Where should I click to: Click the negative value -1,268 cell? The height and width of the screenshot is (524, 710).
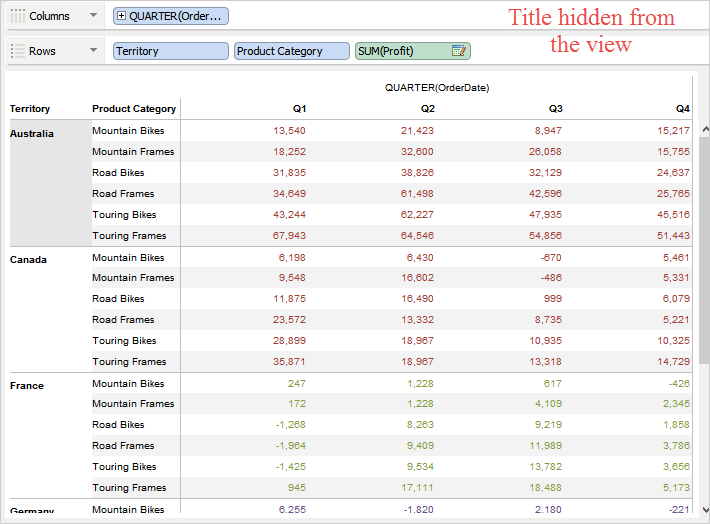point(291,425)
